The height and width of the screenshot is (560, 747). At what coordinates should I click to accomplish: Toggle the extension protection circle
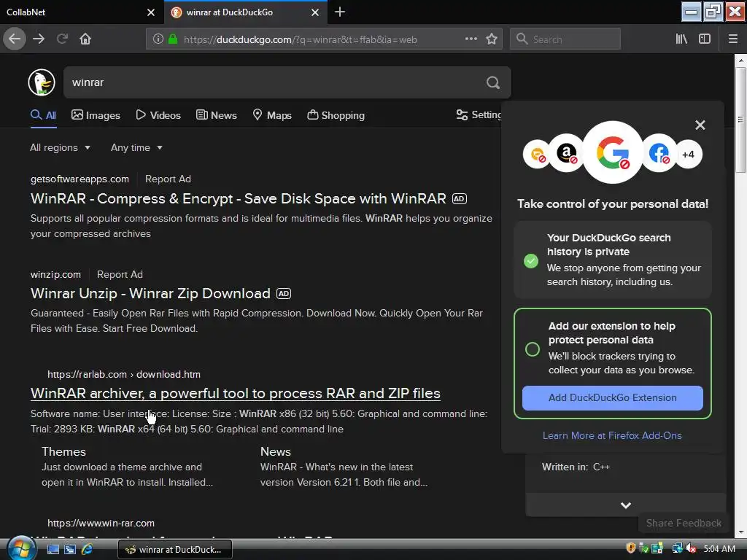pos(532,349)
